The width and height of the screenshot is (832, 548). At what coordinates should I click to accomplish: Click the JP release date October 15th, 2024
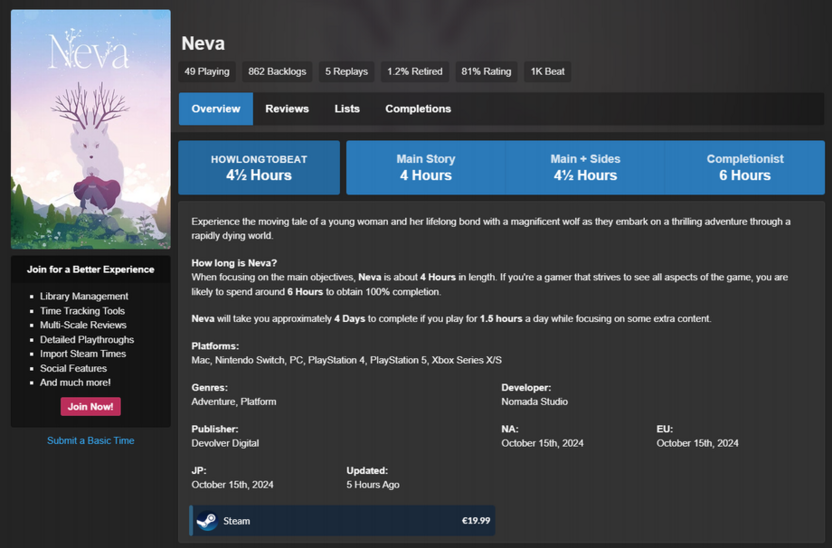click(x=232, y=484)
